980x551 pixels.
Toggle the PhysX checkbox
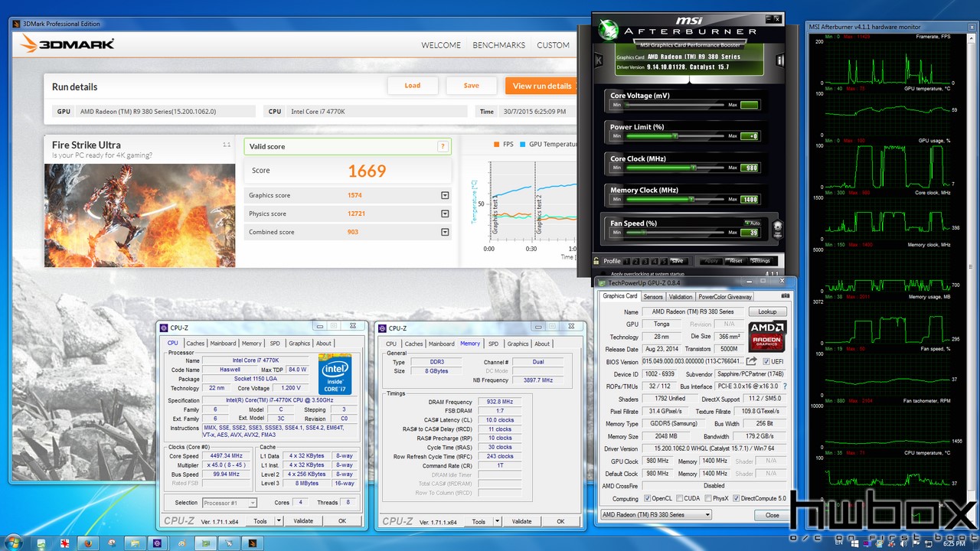708,498
